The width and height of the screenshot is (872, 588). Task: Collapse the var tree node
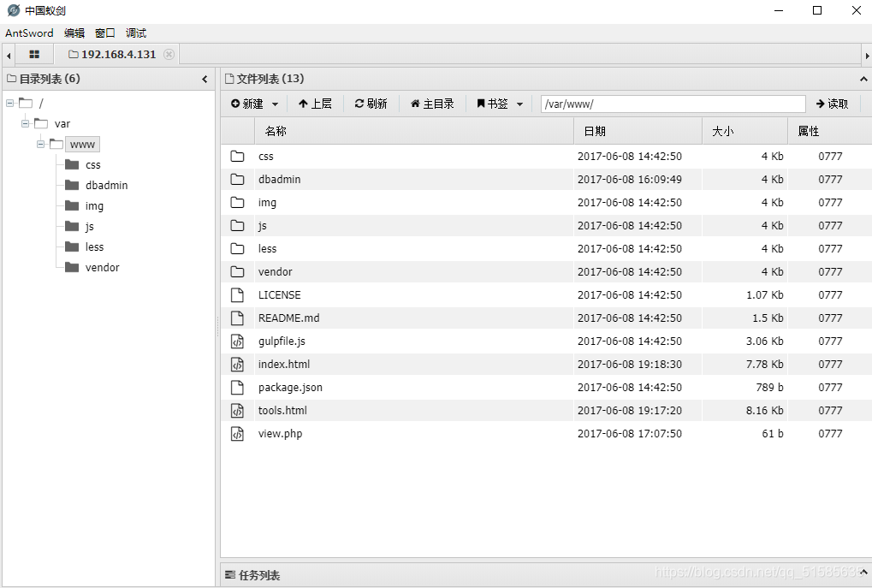(x=25, y=123)
